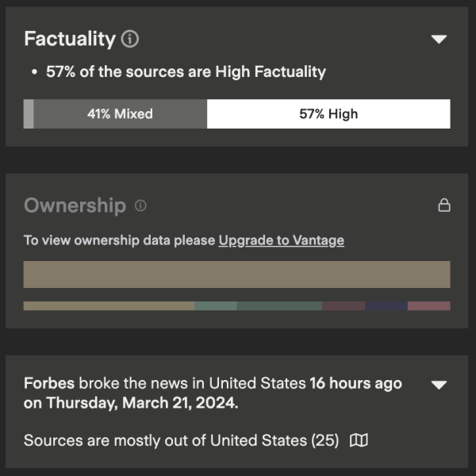
Task: Select the 41% Mixed factuality segment
Action: click(121, 113)
